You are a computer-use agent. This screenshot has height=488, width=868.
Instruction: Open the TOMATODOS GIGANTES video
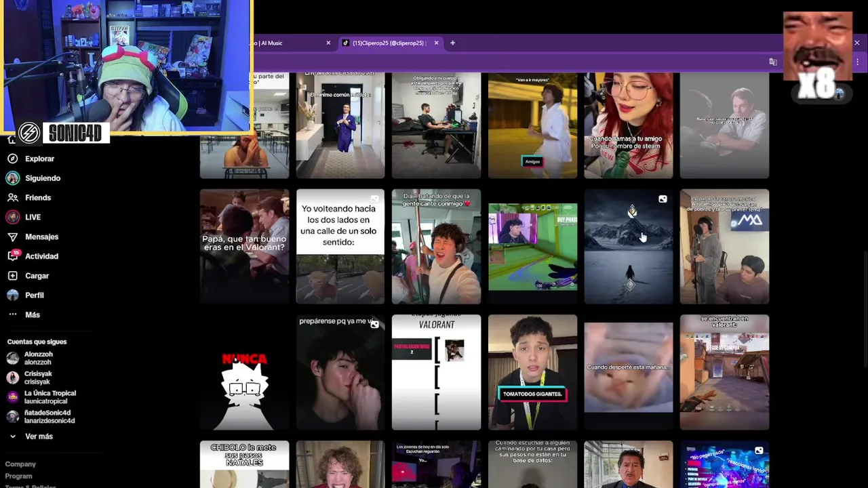[532, 372]
